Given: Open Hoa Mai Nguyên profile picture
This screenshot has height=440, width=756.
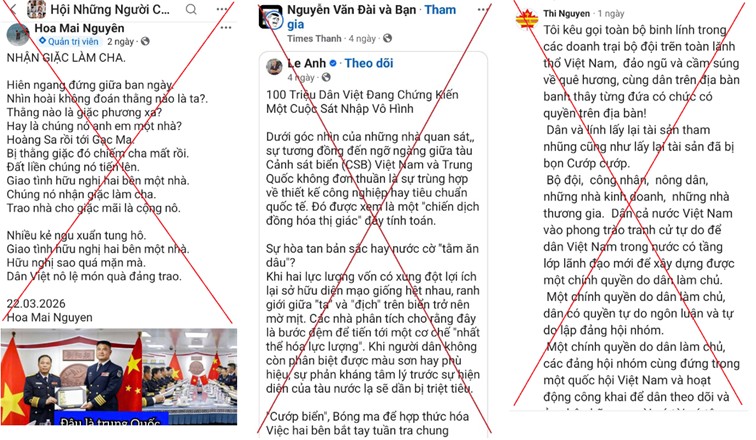Looking at the screenshot, I should coord(18,35).
